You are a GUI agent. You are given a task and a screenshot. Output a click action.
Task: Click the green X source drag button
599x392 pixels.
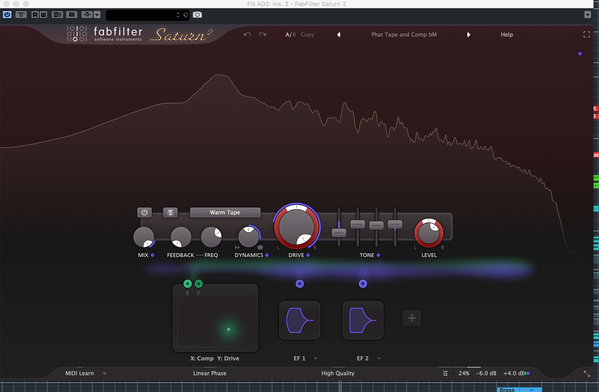187,283
